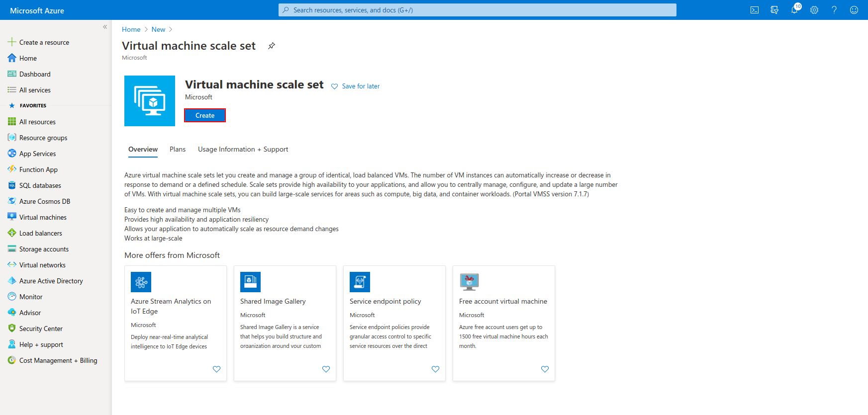Switch to the Plans tab
The height and width of the screenshot is (415, 868).
pos(178,149)
